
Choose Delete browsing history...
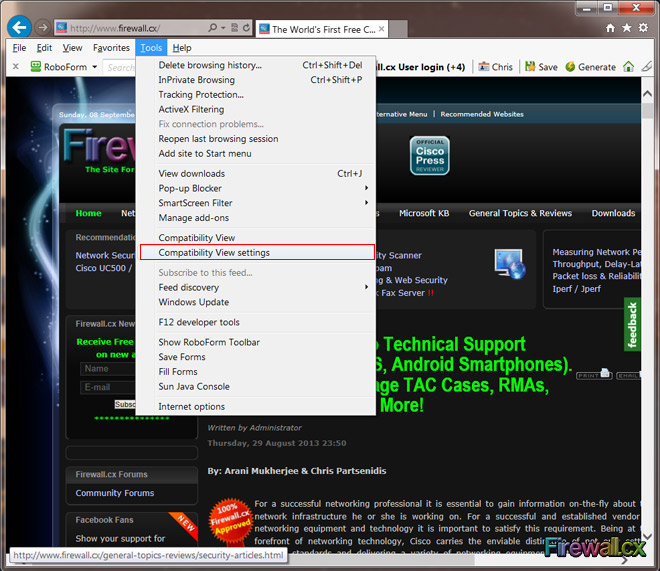(x=257, y=65)
